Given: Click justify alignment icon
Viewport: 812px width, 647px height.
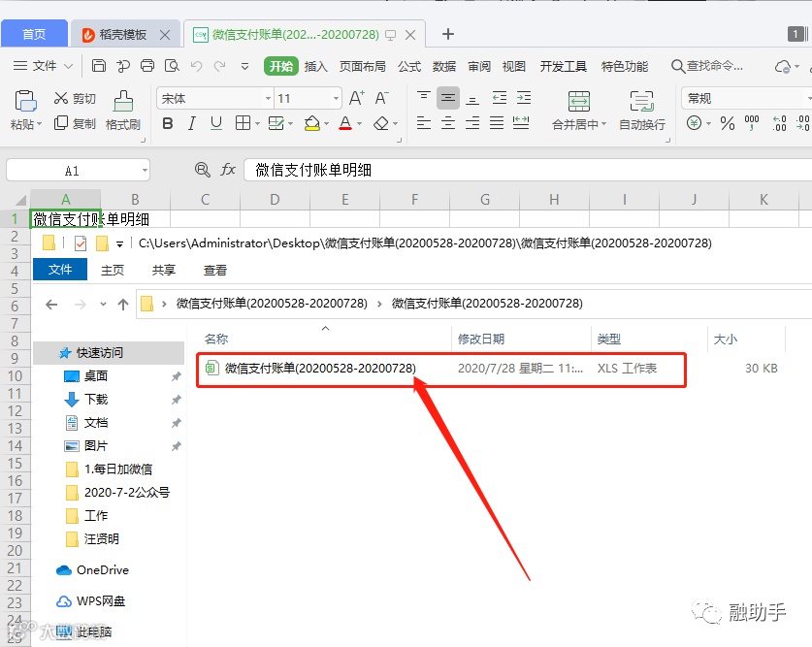Looking at the screenshot, I should tap(497, 123).
